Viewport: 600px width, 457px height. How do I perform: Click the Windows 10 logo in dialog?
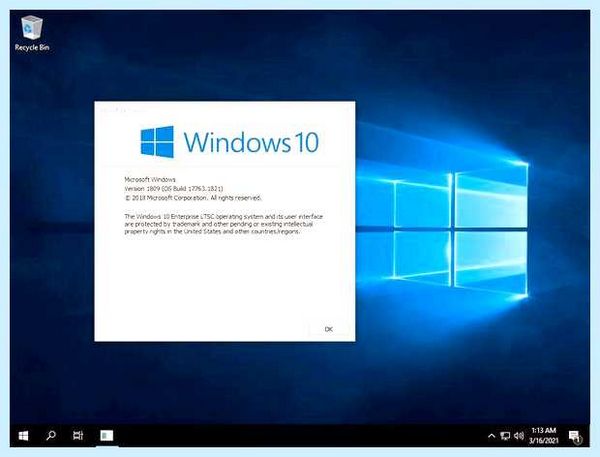tap(230, 142)
